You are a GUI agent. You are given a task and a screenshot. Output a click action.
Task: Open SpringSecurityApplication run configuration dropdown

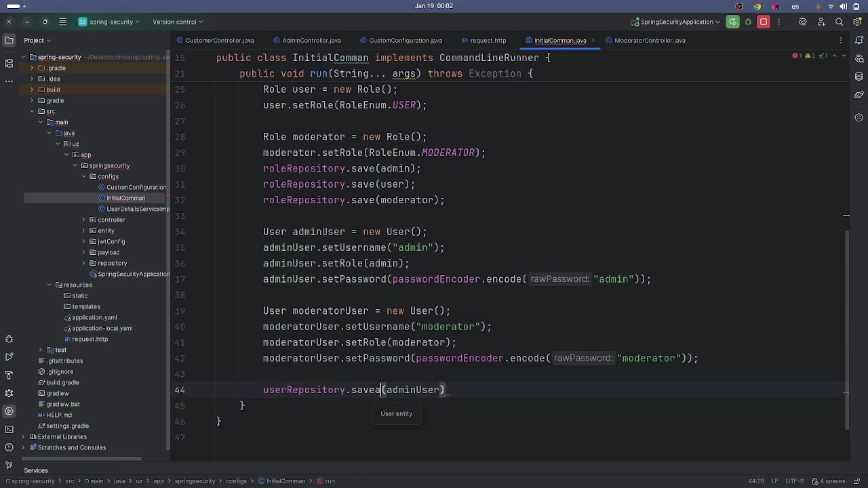[675, 22]
